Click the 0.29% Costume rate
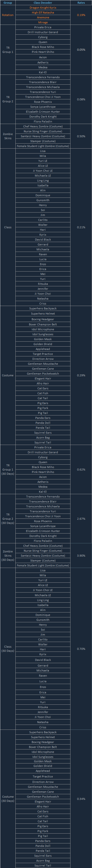The height and width of the screenshot is (868, 92). (x=81, y=375)
